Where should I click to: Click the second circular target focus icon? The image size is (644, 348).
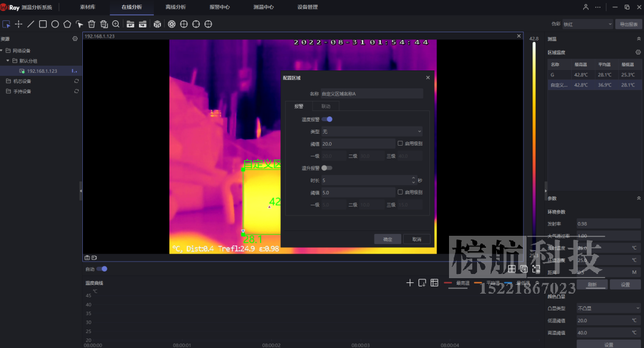(196, 24)
